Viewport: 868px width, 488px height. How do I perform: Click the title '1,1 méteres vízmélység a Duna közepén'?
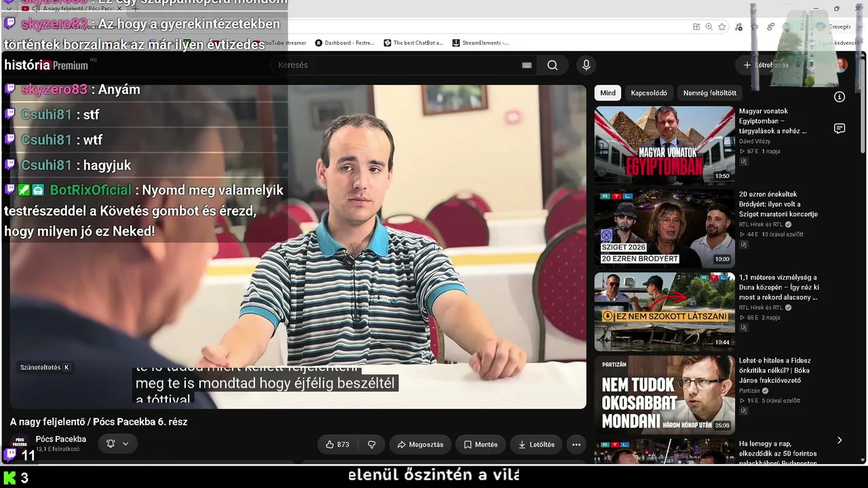779,287
